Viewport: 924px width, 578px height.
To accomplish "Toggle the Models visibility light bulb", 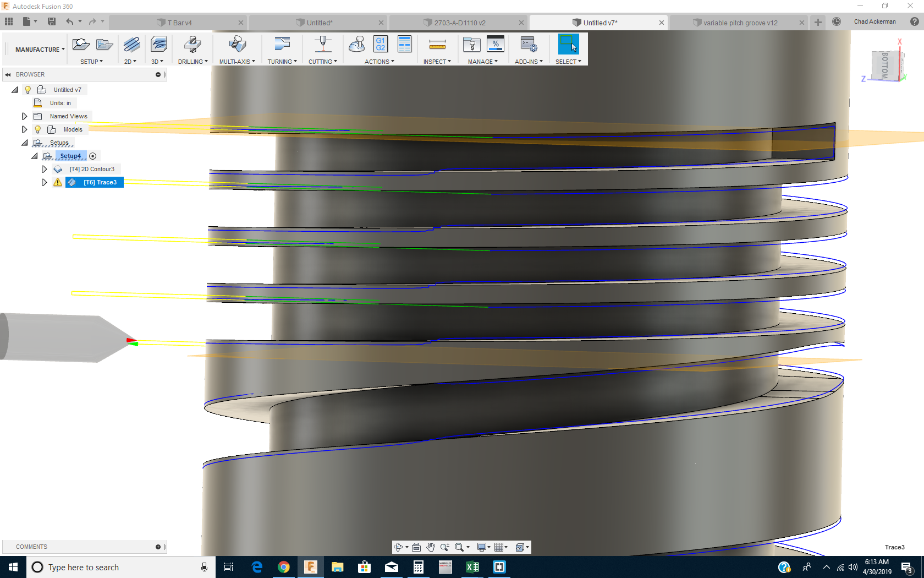I will [x=37, y=129].
